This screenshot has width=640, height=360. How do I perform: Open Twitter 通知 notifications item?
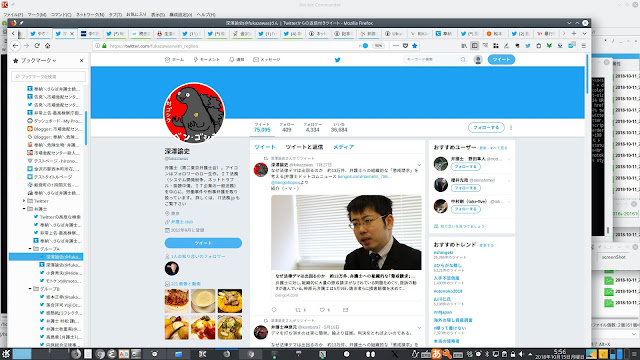pyautogui.click(x=237, y=60)
